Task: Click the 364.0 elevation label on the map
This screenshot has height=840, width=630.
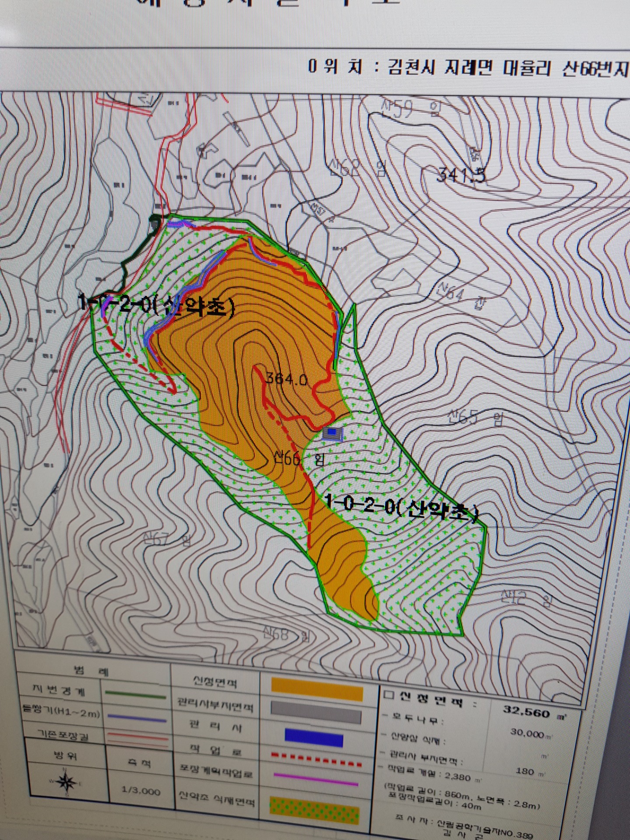Action: [287, 378]
